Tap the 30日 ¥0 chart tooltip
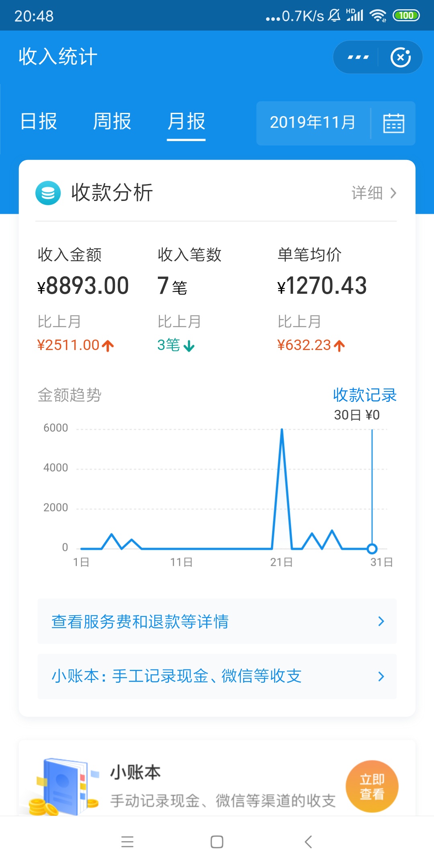The image size is (434, 868). [x=357, y=415]
